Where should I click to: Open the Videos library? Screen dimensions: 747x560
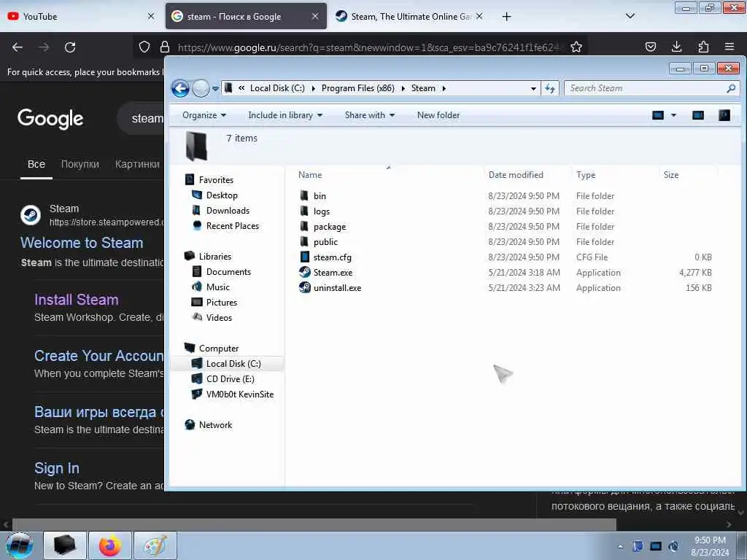[x=219, y=318]
